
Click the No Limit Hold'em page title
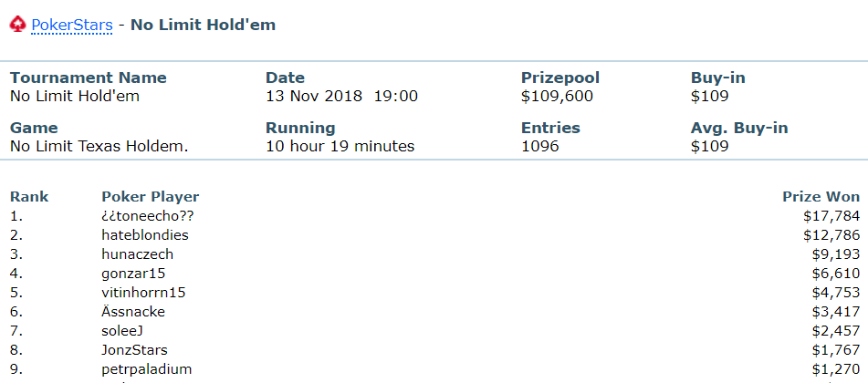click(203, 25)
